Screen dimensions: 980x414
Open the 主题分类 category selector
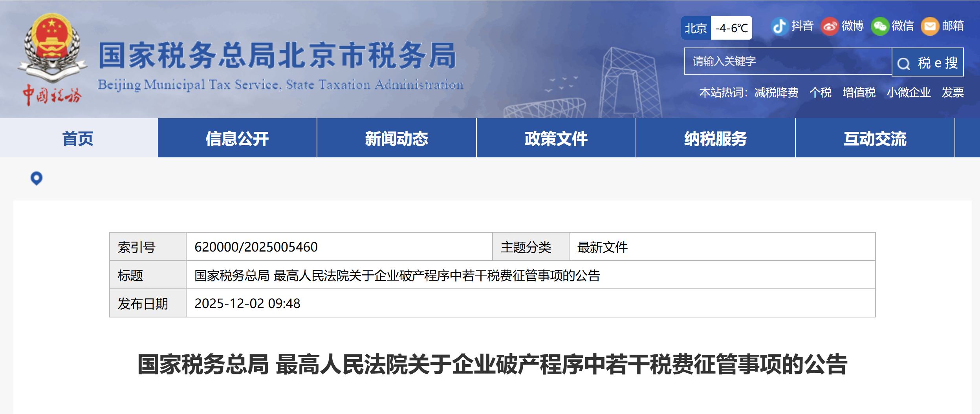point(526,247)
